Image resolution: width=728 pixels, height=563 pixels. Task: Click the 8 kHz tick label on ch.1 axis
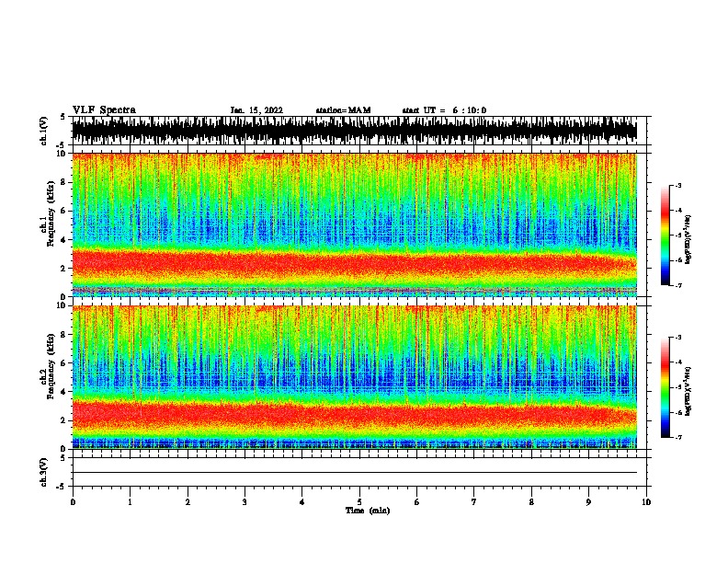(64, 182)
